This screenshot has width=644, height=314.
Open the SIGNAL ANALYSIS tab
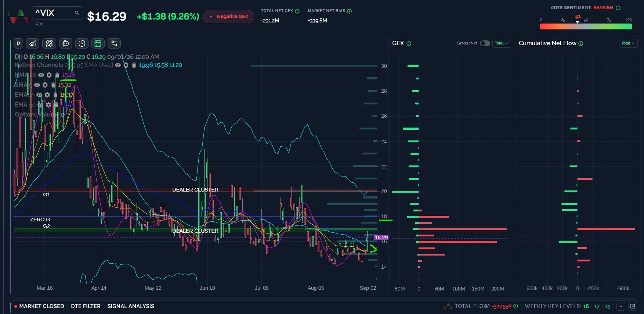point(131,306)
